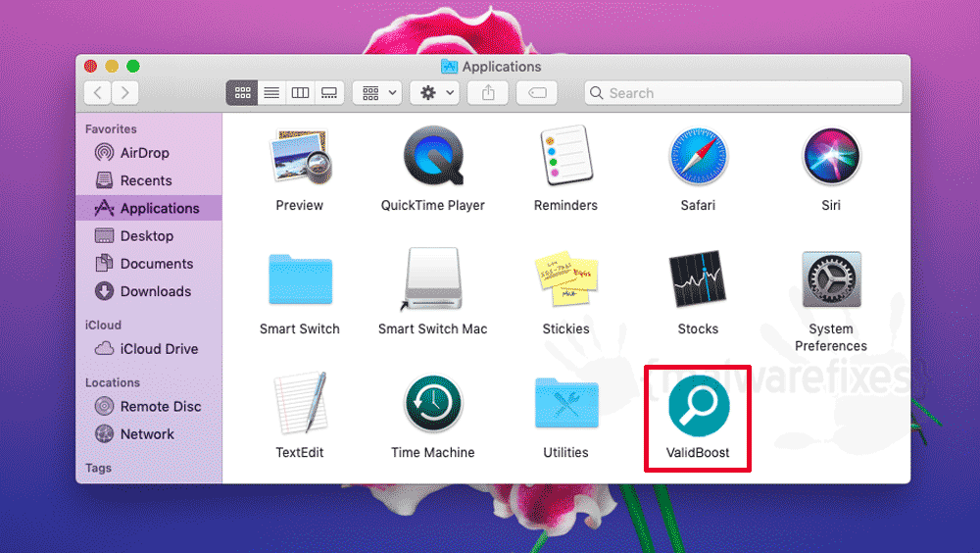
Task: Select the Reminders app icon
Action: pyautogui.click(x=565, y=156)
